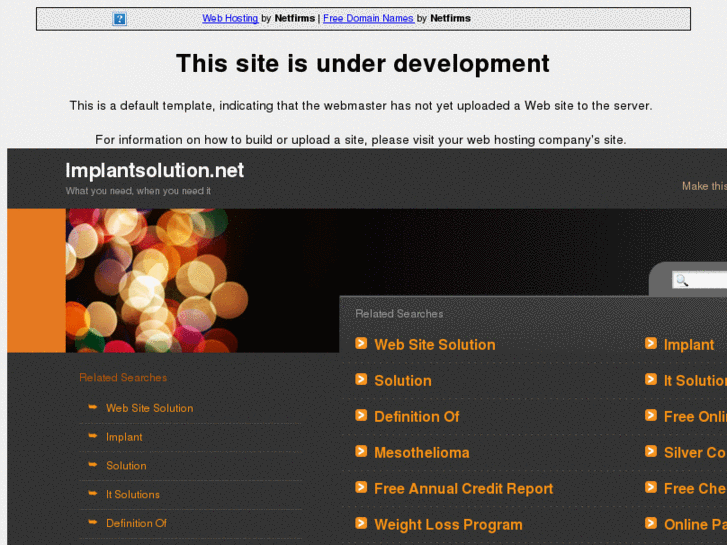This screenshot has height=545, width=727.
Task: Click arrow icon beside large Implant link
Action: [651, 343]
